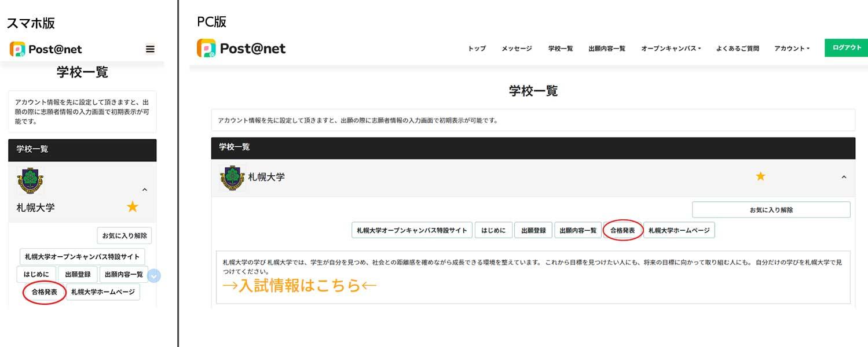Image resolution: width=868 pixels, height=347 pixels.
Task: Click the favorite star in smartphone version
Action: click(133, 206)
